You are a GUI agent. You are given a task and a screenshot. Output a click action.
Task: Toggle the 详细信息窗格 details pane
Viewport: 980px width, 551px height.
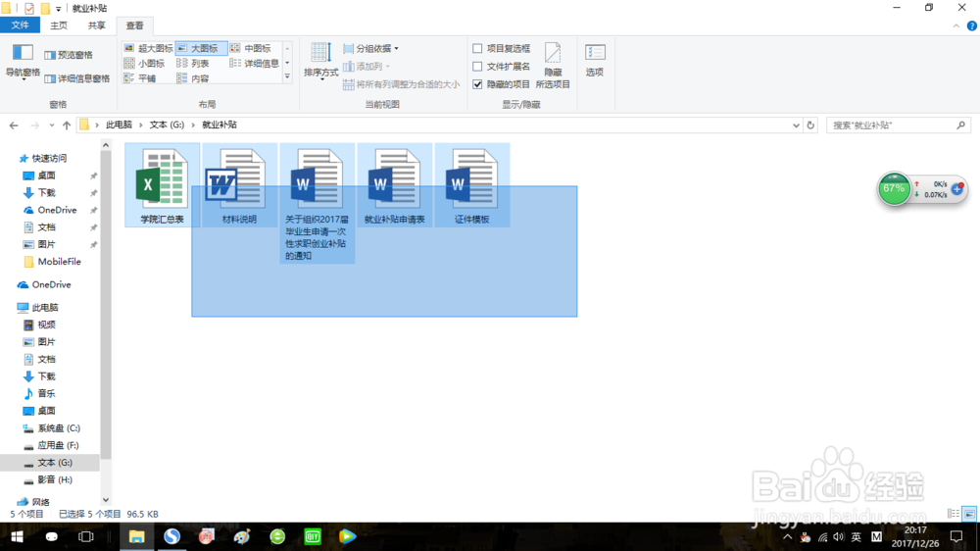tap(77, 78)
